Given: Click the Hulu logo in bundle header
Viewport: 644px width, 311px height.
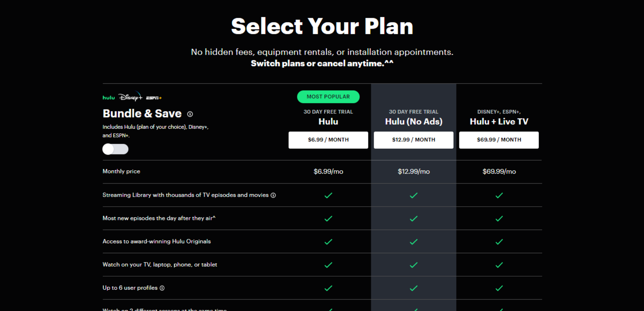Looking at the screenshot, I should 109,98.
